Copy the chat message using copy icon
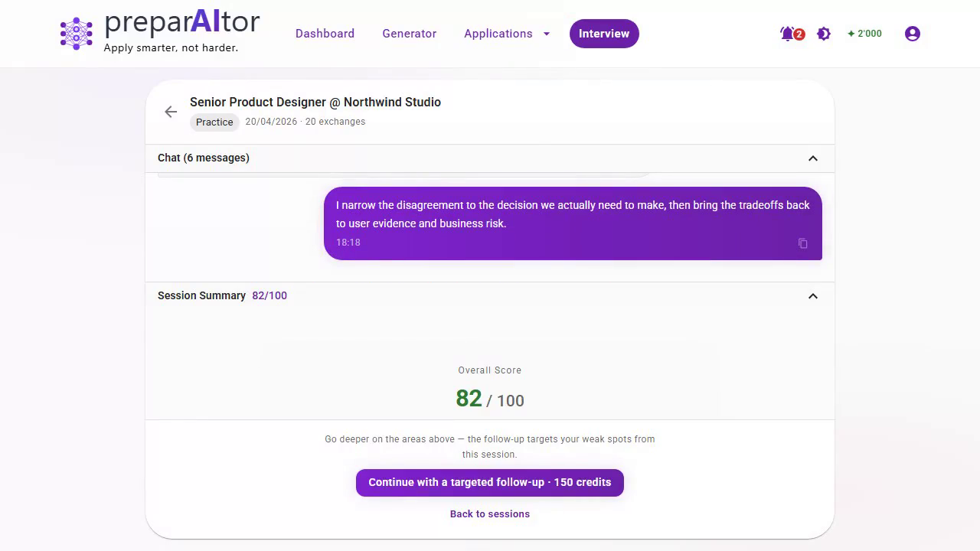 click(802, 243)
